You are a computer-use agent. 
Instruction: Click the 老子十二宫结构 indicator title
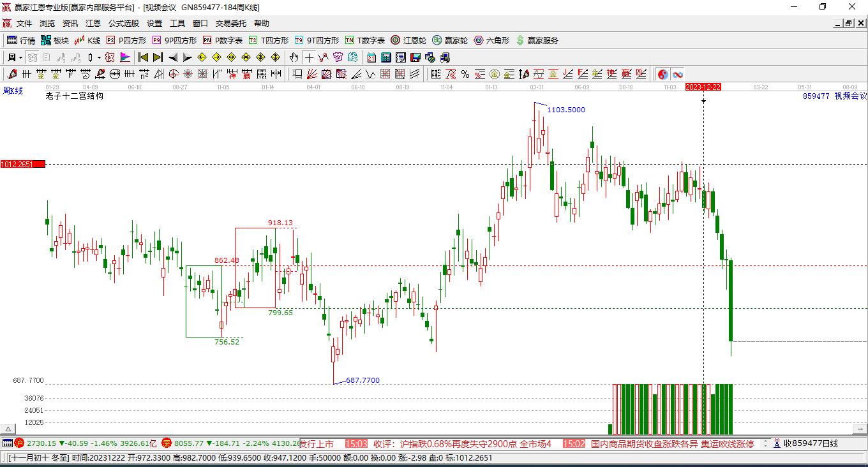[74, 96]
